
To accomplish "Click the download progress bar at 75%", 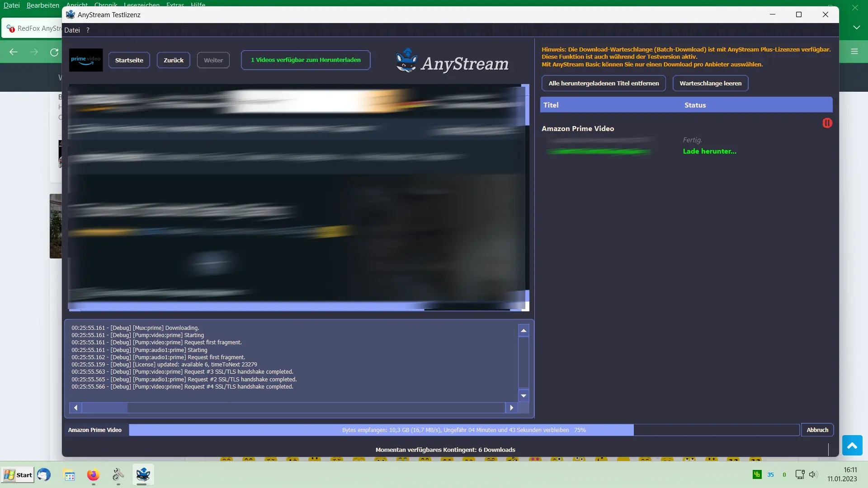I will 464,430.
